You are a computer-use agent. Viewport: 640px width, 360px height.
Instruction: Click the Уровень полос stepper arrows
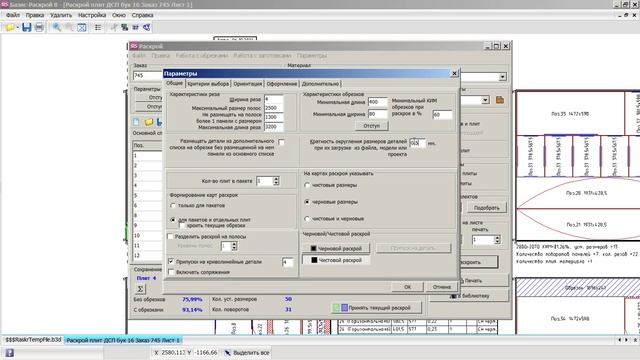[234, 246]
